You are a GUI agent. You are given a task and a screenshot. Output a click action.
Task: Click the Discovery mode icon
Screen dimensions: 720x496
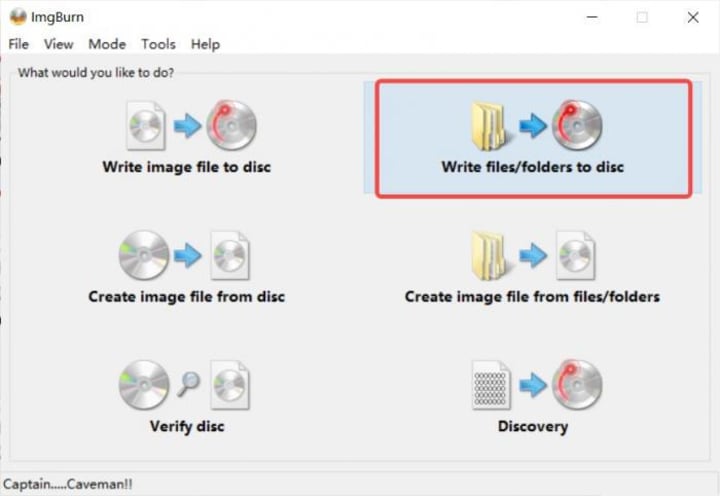(x=537, y=385)
